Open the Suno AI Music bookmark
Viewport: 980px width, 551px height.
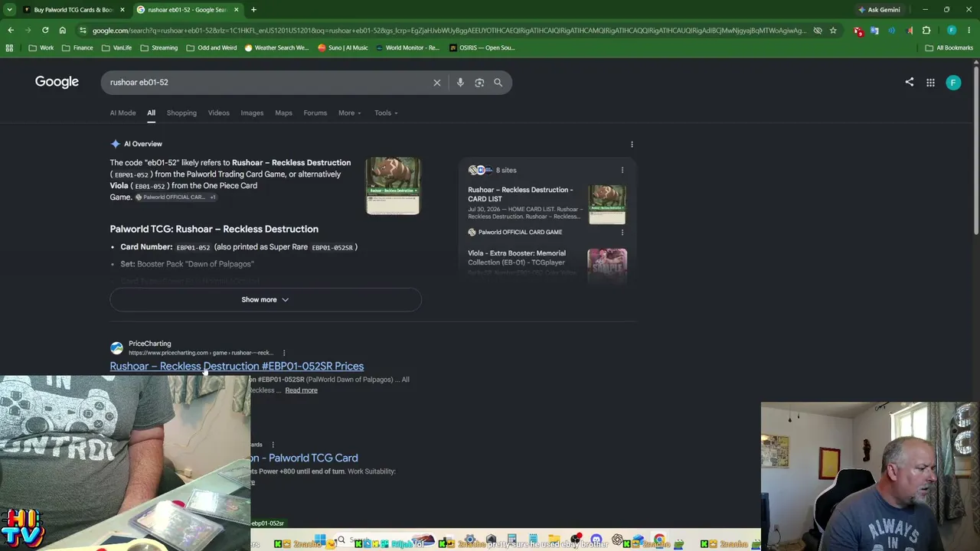click(343, 47)
